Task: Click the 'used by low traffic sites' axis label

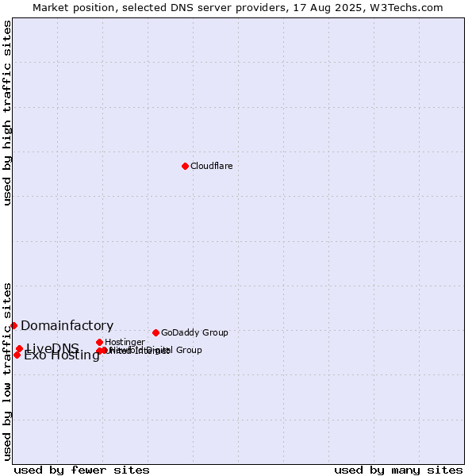Action: (6, 372)
